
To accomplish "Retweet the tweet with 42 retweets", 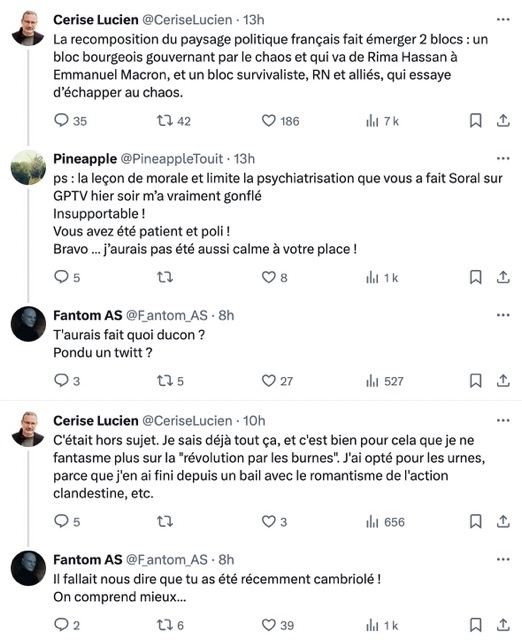I will pyautogui.click(x=173, y=121).
